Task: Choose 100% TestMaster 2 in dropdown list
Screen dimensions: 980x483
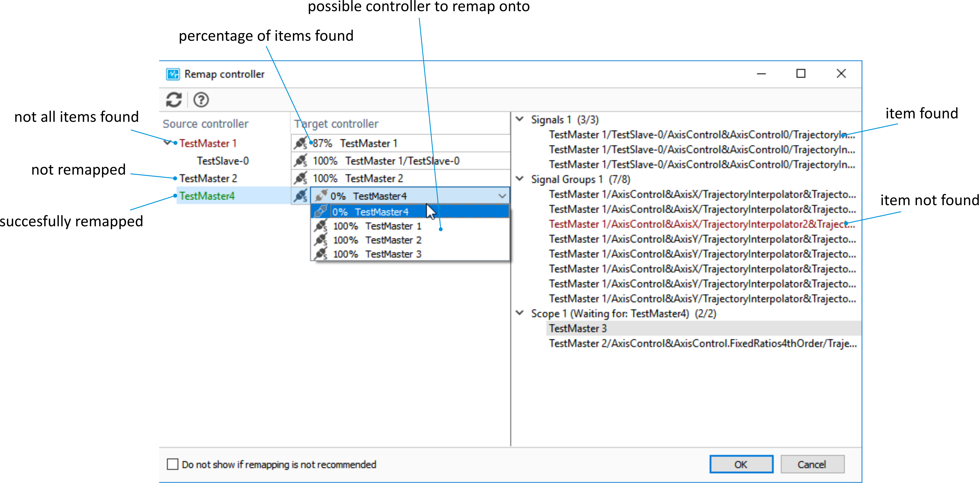Action: click(x=410, y=240)
